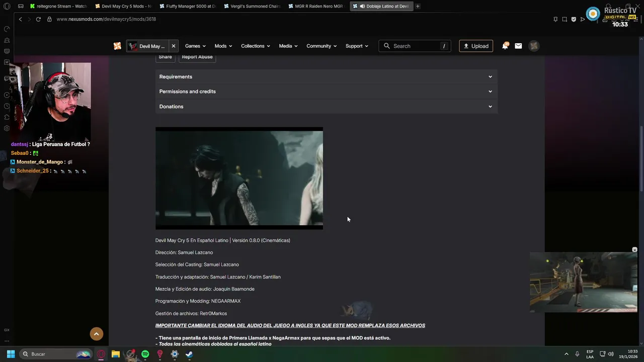
Task: Expand Permissions and credits section
Action: point(326,92)
